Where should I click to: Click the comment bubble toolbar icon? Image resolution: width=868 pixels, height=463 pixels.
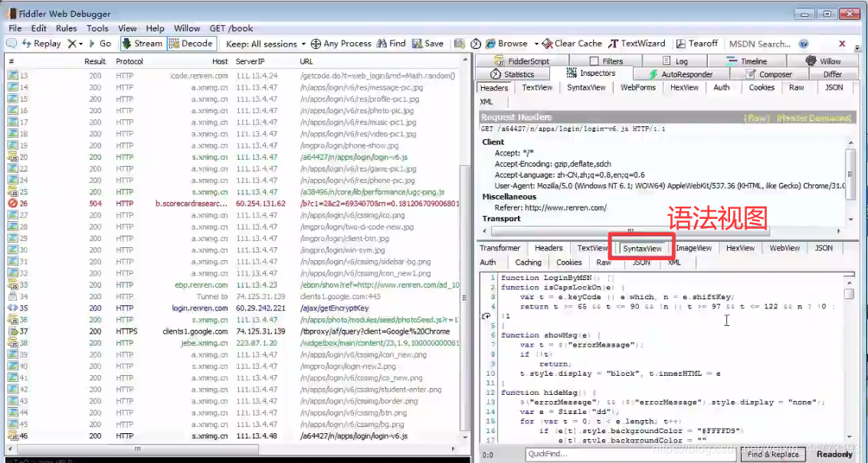pyautogui.click(x=11, y=43)
